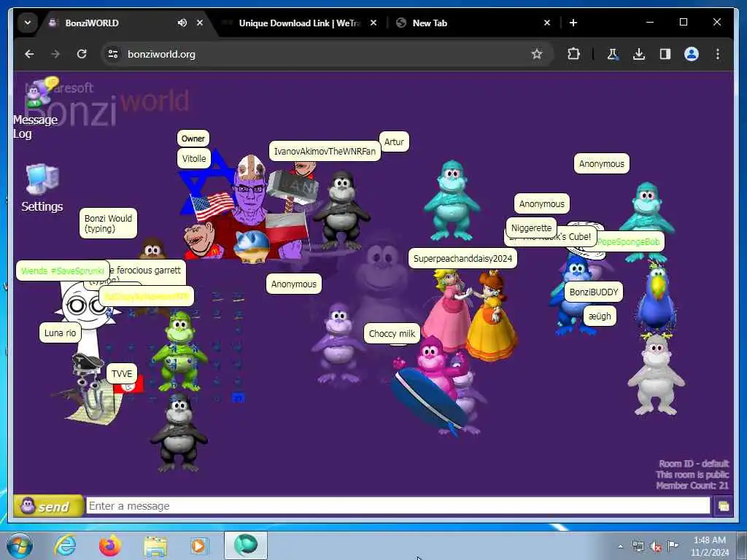Open Windows Media Player taskbar icon

click(x=199, y=545)
